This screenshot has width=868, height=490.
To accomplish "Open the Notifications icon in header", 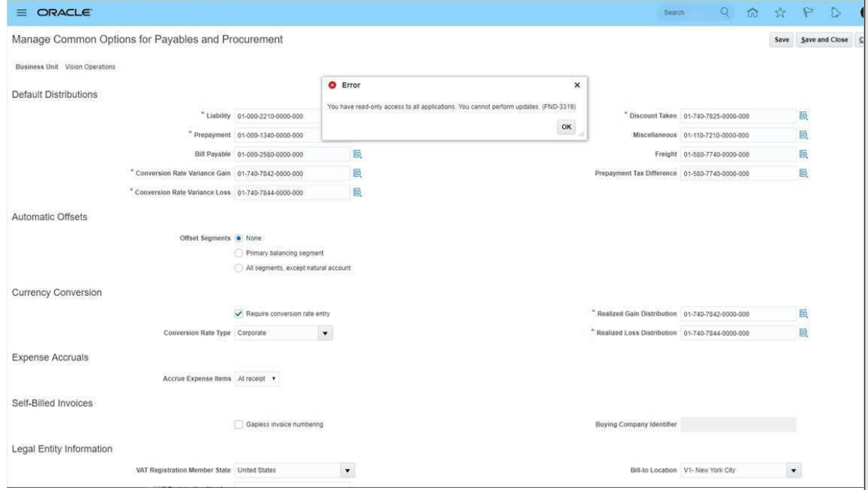I will point(835,12).
